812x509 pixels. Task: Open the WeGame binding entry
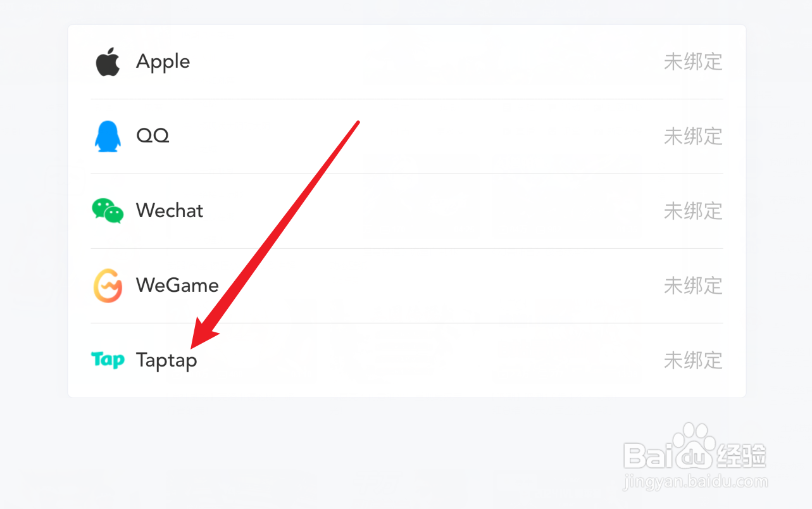(x=177, y=286)
